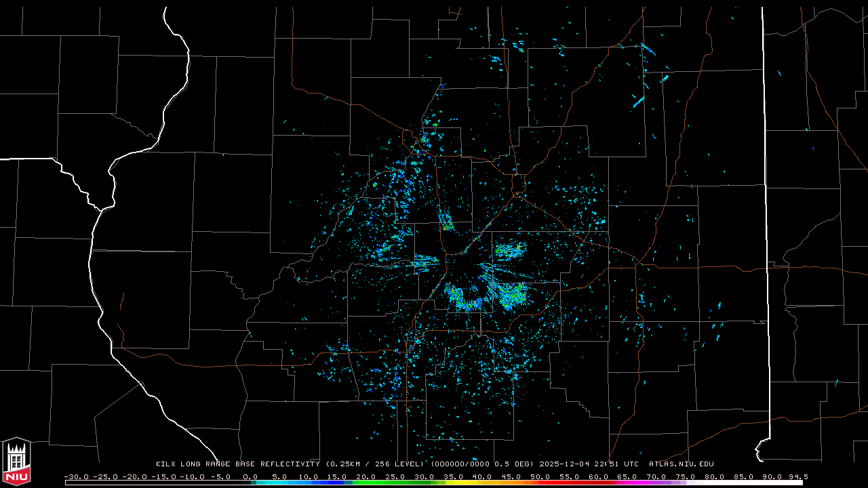Click the -30.0 label on the color scale

pyautogui.click(x=75, y=476)
